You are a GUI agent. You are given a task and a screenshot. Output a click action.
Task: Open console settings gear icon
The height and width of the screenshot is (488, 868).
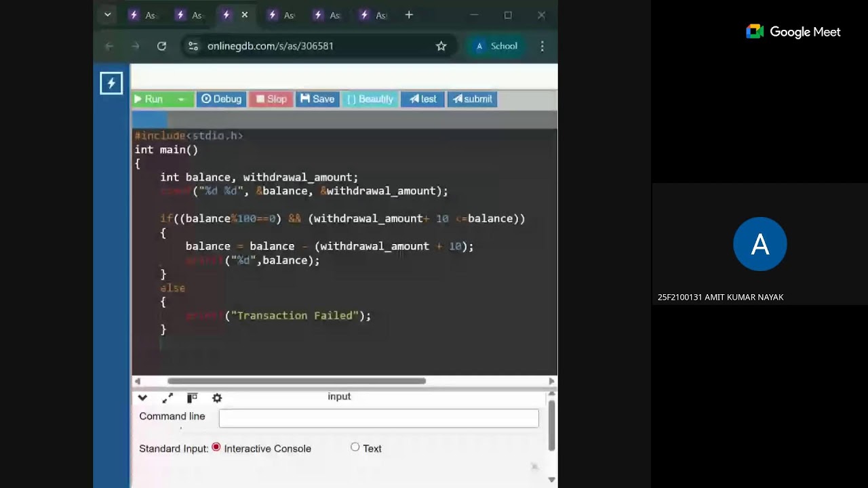point(217,398)
